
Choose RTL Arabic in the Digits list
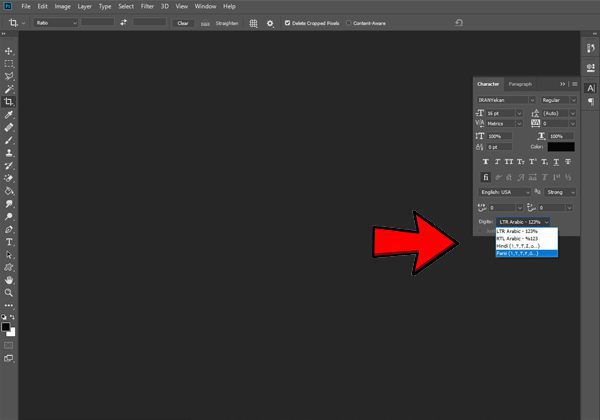527,238
